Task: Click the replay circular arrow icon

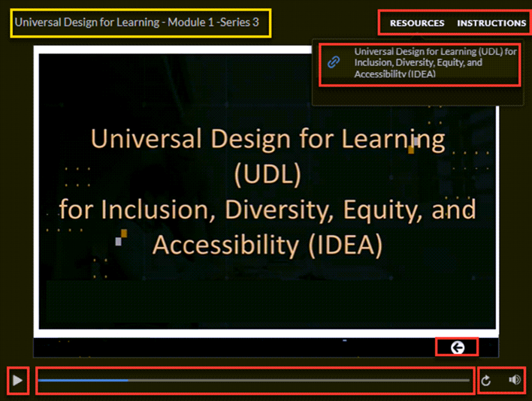Action: tap(486, 381)
